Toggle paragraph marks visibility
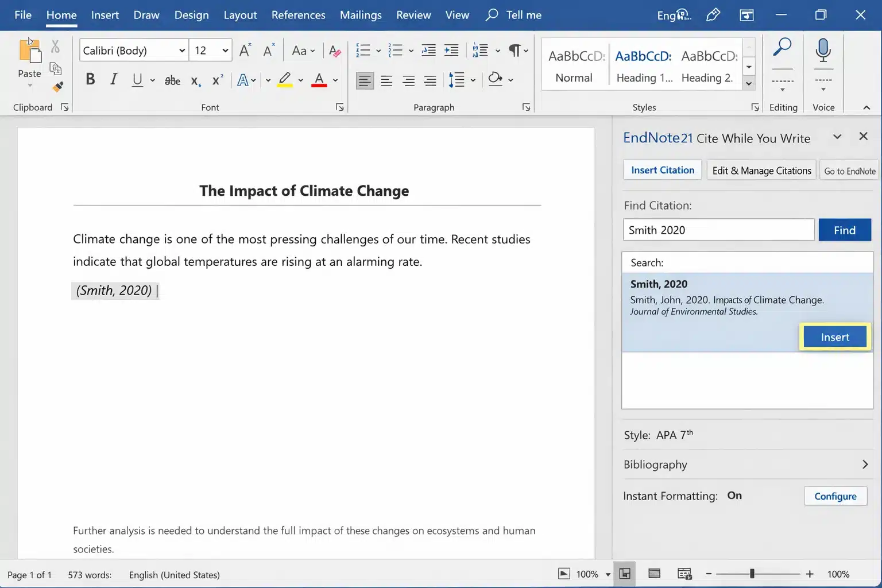 tap(515, 51)
